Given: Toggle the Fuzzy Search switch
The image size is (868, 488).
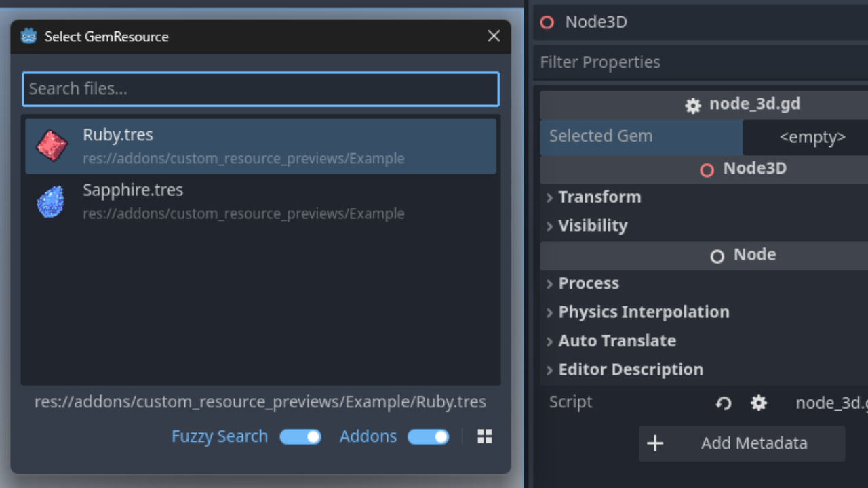Looking at the screenshot, I should click(300, 436).
